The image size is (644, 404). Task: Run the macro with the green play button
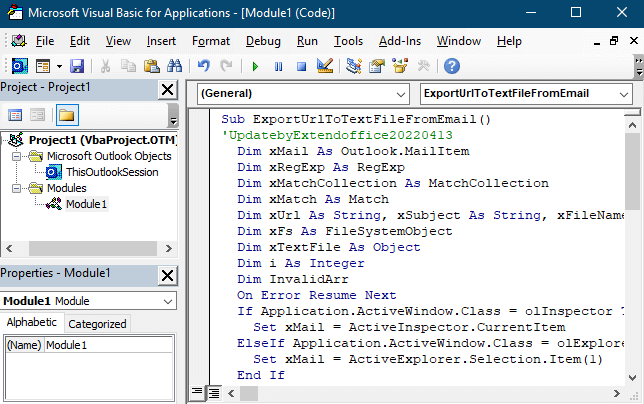coord(256,66)
